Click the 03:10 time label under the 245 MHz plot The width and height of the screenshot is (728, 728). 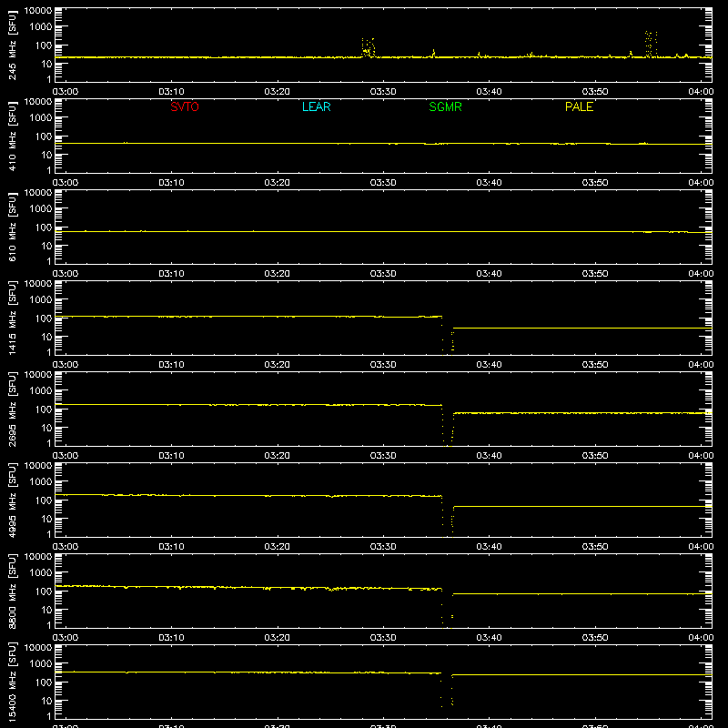point(171,92)
